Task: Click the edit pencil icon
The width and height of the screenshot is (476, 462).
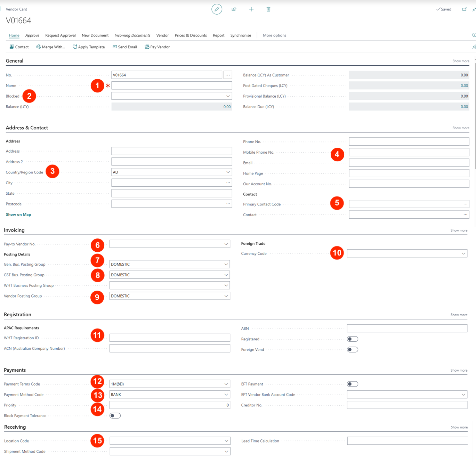Action: coord(217,9)
